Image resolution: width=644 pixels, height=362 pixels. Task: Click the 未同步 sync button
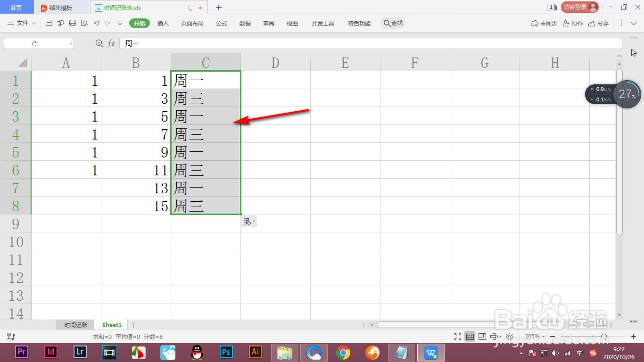point(544,23)
